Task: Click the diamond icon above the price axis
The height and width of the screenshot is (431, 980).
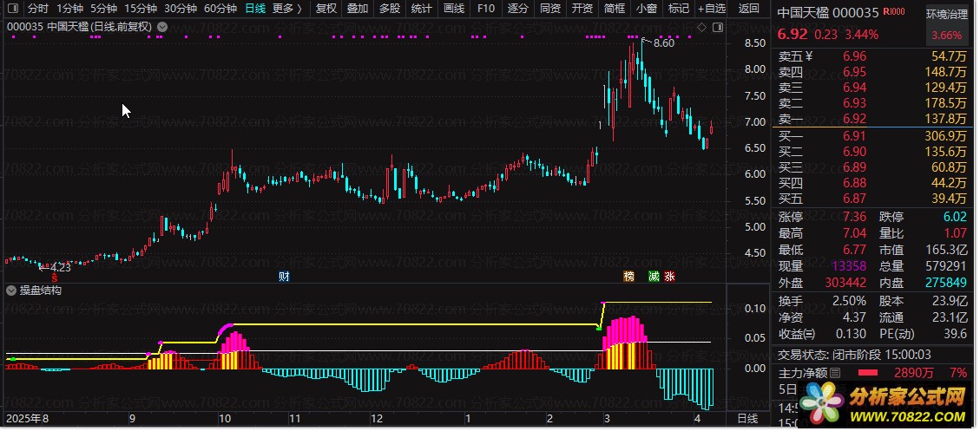Action: click(701, 27)
